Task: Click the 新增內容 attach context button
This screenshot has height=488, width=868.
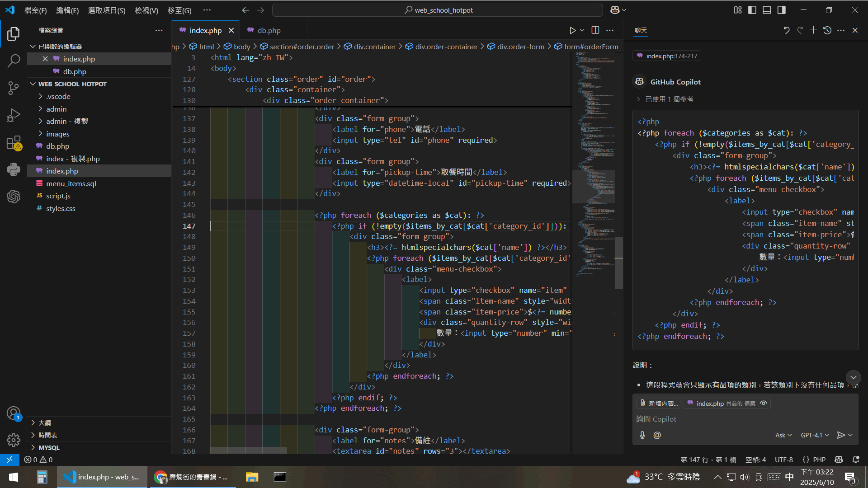Action: click(659, 403)
